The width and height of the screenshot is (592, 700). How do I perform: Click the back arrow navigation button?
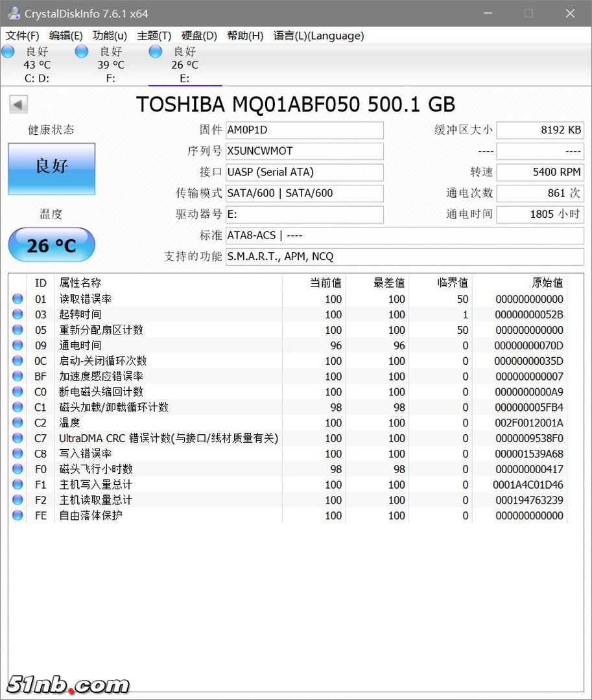tap(18, 104)
